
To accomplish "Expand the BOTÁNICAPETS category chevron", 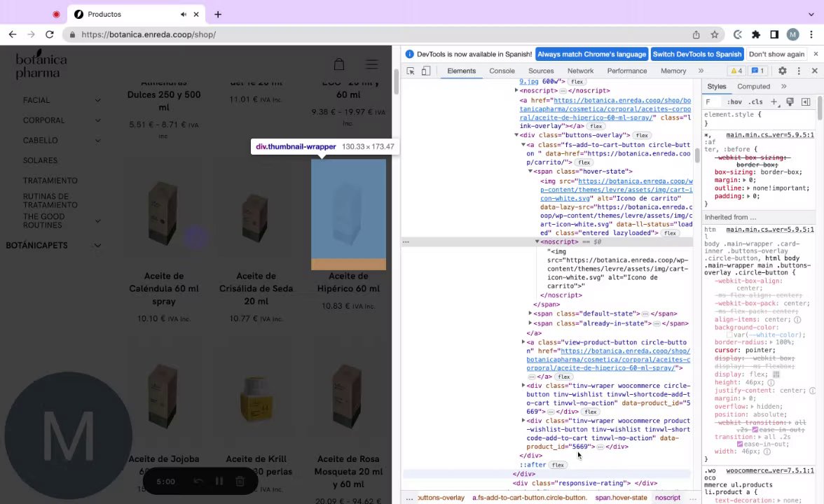I will tap(98, 245).
